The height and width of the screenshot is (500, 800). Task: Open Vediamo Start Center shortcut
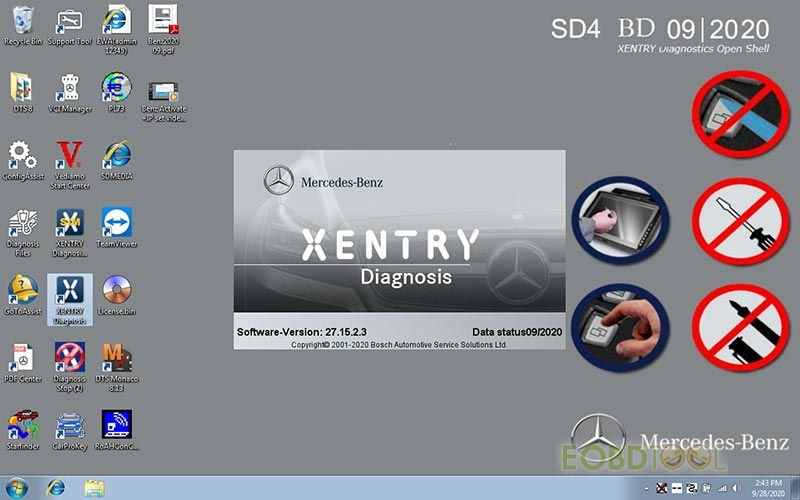(70, 165)
